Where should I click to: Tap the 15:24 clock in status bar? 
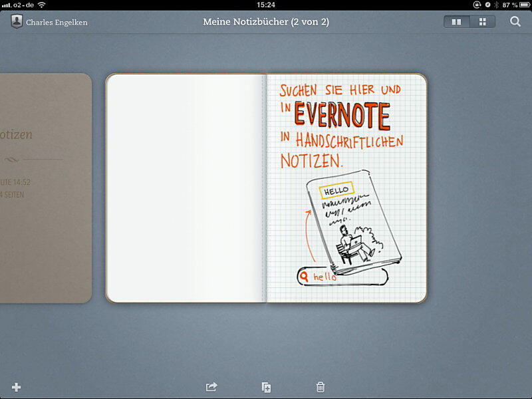(266, 5)
